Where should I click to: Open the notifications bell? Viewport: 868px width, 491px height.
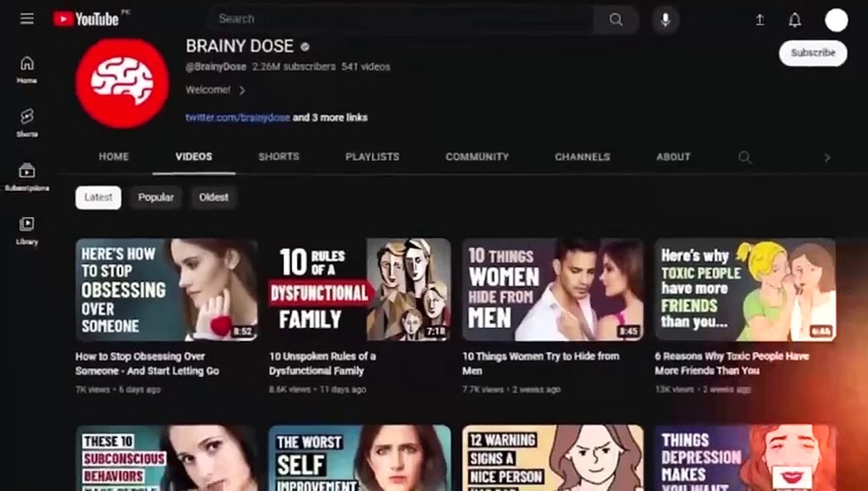(x=795, y=20)
